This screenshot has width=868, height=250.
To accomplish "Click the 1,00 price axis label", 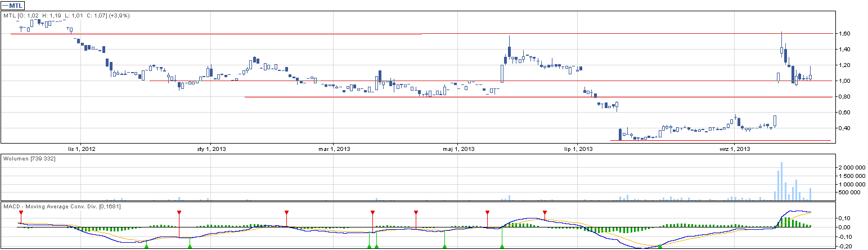I will click(844, 81).
